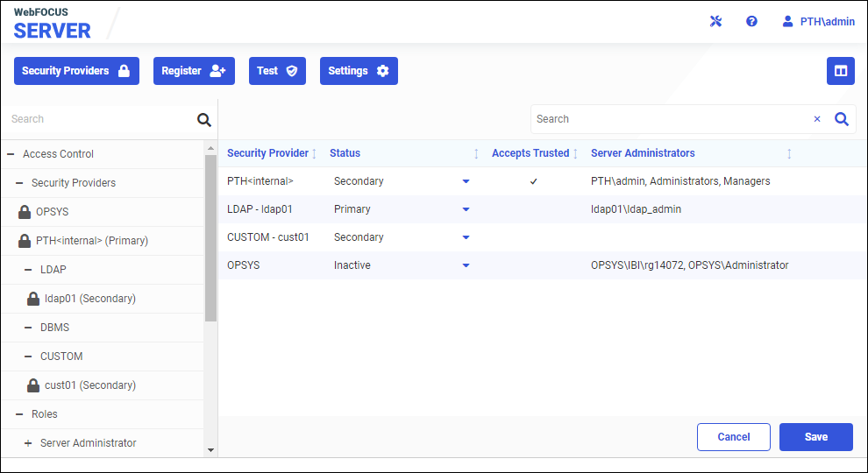This screenshot has height=473, width=868.
Task: Collapse the Roles tree node
Action: pyautogui.click(x=19, y=413)
